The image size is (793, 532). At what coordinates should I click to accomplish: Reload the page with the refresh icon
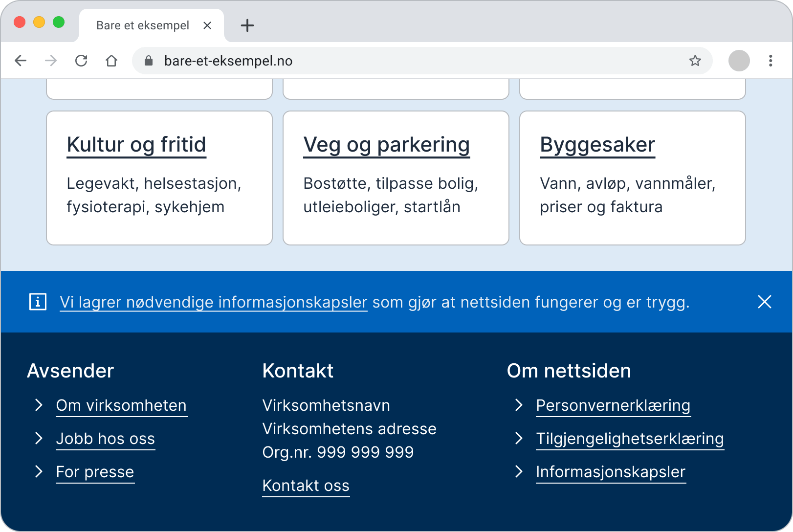coord(81,61)
